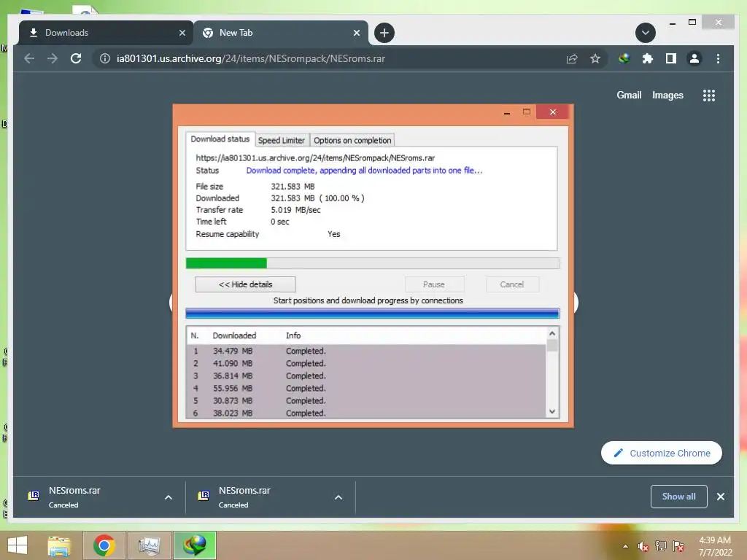This screenshot has width=747, height=560.
Task: Switch to the Downloads tab
Action: (x=106, y=33)
